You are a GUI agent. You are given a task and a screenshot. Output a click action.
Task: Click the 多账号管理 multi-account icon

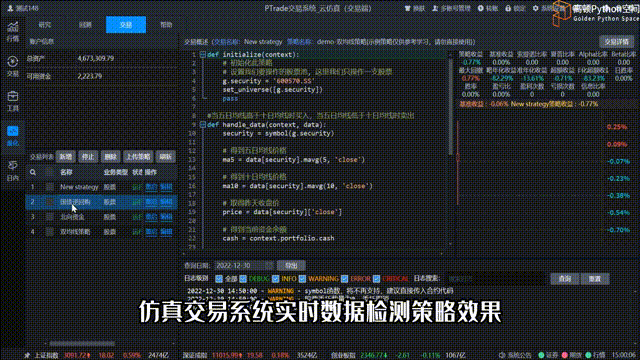pyautogui.click(x=435, y=8)
